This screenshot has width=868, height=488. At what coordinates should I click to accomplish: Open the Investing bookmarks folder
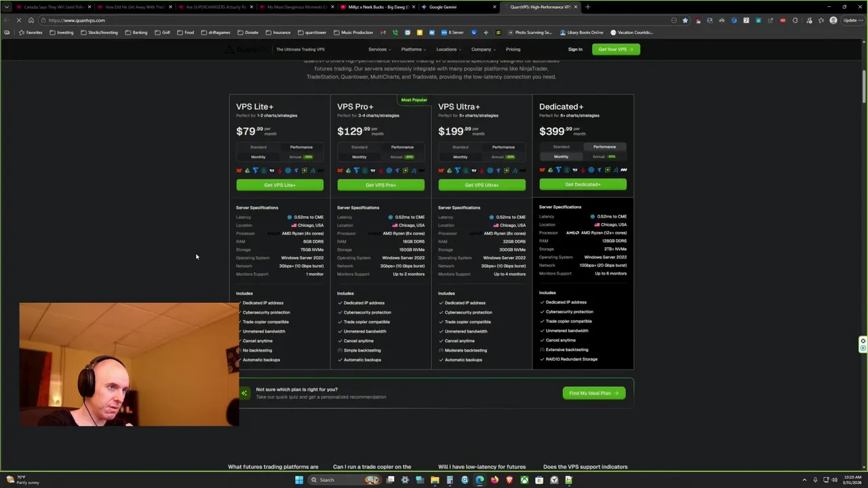(62, 33)
